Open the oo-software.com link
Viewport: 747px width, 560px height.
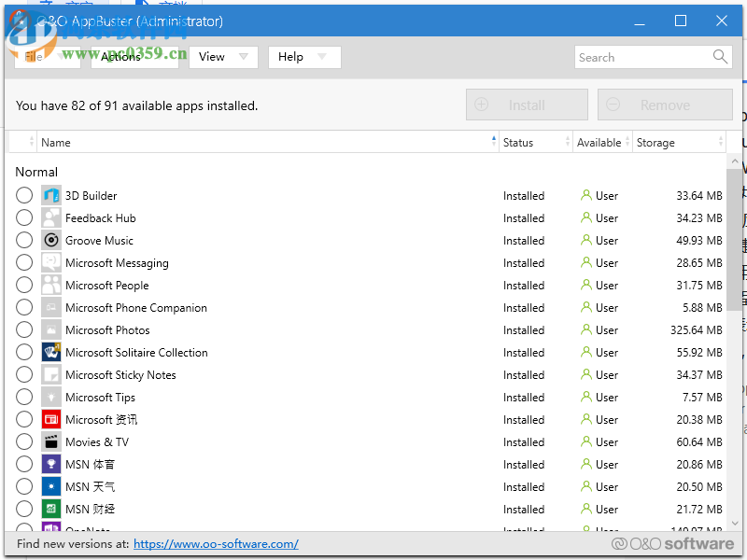coord(216,544)
